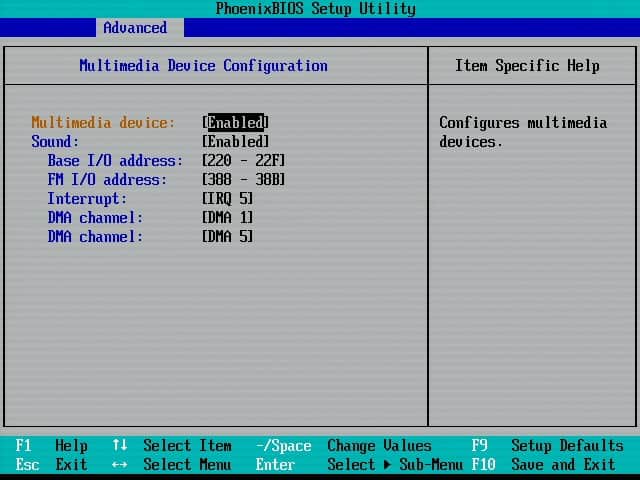640x480 pixels.
Task: Toggle the Sound Enabled value
Action: (236, 142)
